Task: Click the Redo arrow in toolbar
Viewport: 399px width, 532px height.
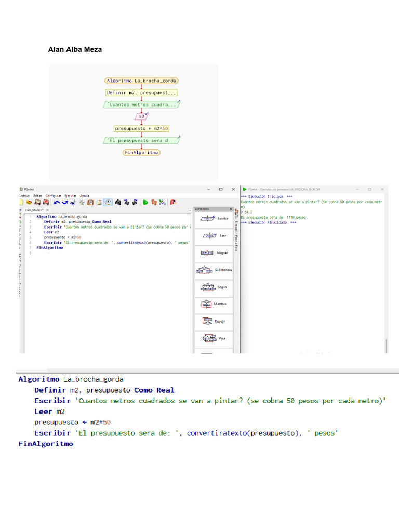Action: 64,202
